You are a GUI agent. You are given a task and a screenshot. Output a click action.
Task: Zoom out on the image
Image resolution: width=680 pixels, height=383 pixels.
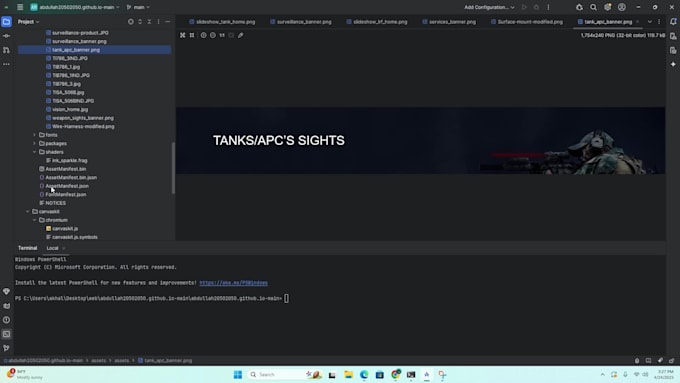click(213, 35)
